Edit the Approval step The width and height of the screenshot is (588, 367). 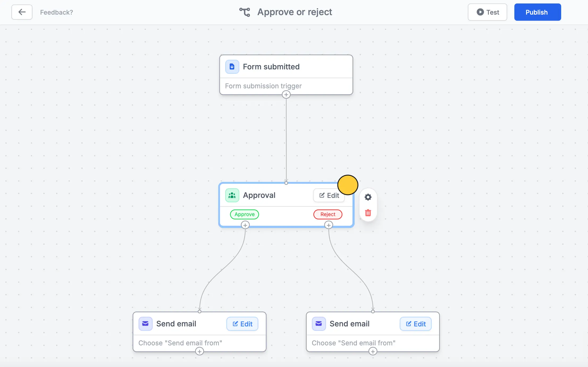click(329, 195)
